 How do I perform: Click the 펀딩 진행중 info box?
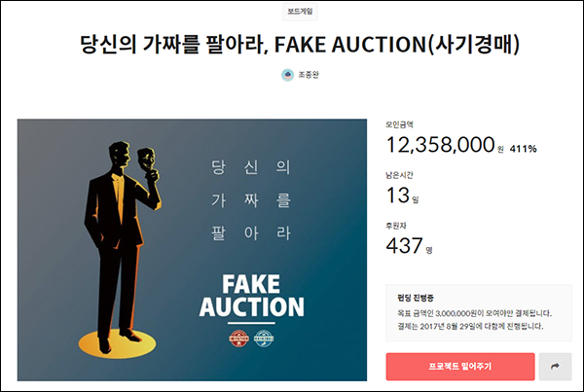pos(478,312)
